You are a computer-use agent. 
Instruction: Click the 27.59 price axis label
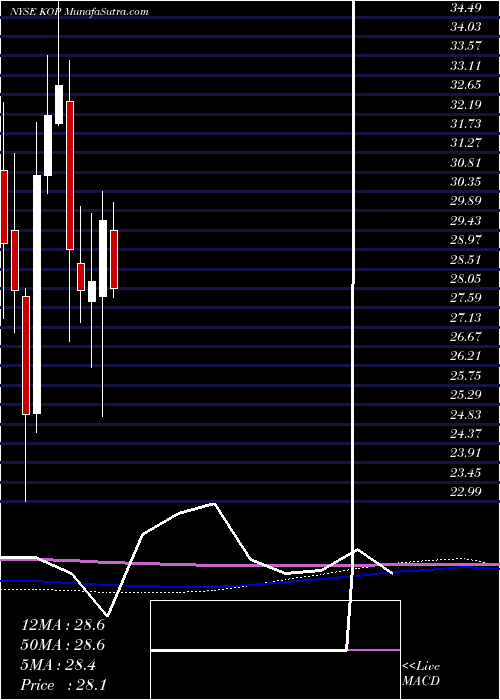466,298
